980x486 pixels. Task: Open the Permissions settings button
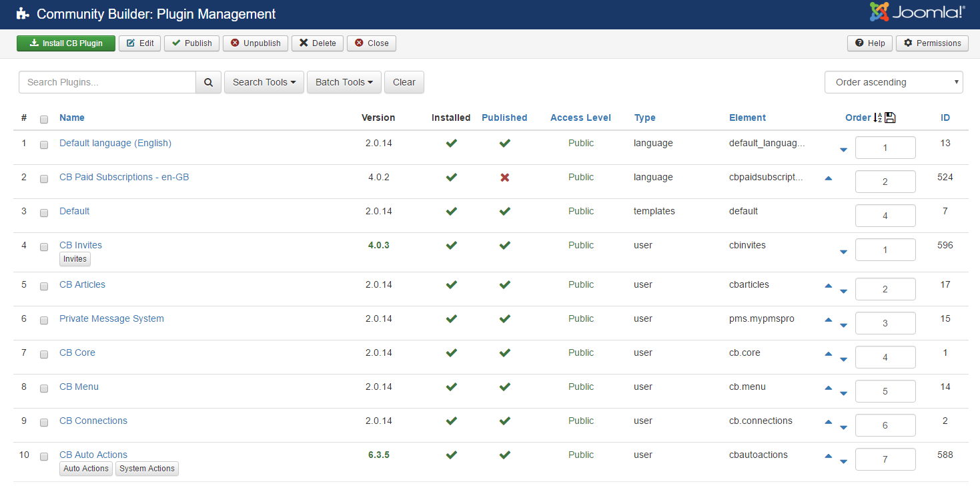click(932, 43)
